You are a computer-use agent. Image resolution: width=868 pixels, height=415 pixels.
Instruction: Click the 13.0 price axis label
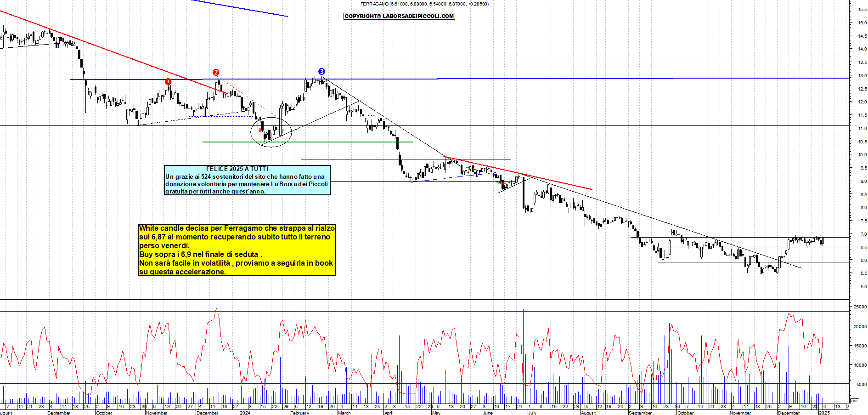862,75
